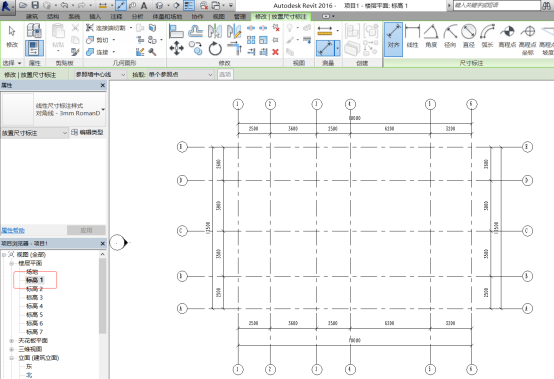Click the Text 'A' icon in quick access toolbar

coord(144,5)
